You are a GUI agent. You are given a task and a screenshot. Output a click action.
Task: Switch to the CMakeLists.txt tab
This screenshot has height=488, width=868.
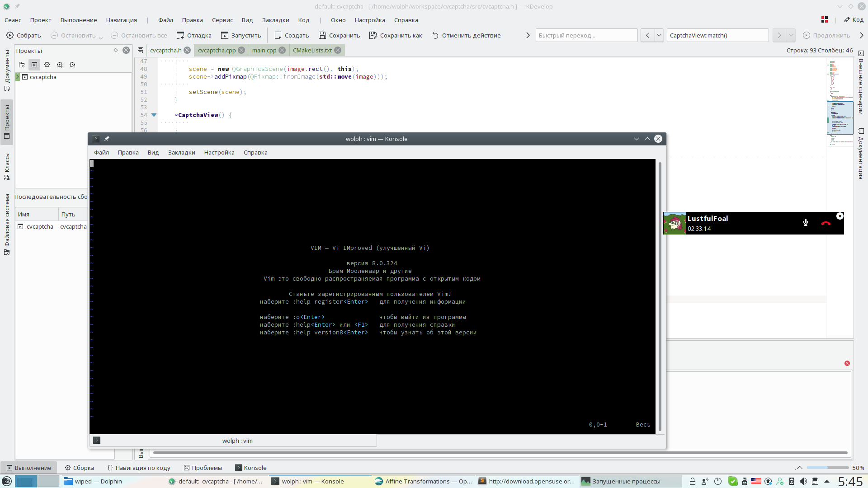312,50
